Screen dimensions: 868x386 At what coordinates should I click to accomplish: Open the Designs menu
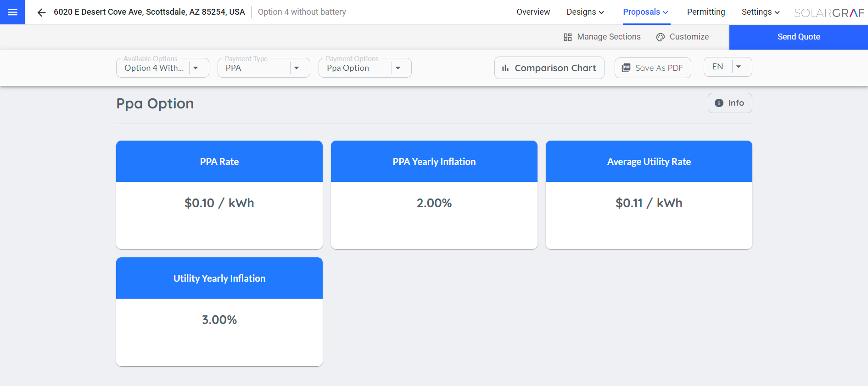[585, 12]
